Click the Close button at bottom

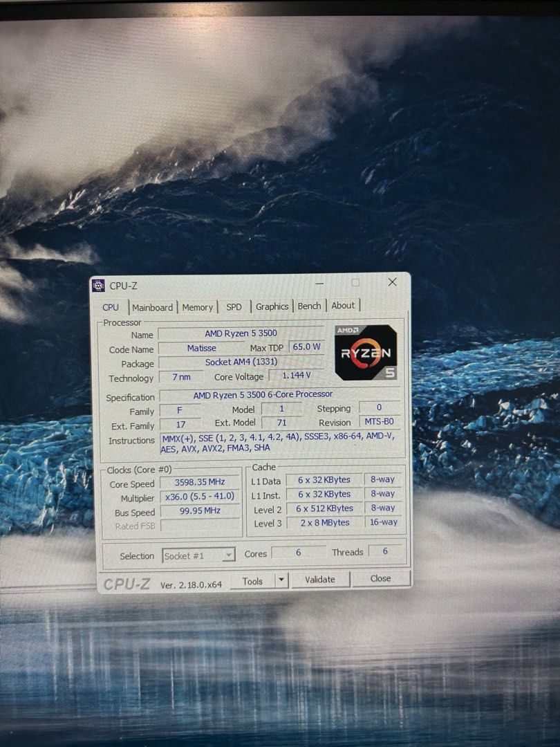tap(380, 578)
